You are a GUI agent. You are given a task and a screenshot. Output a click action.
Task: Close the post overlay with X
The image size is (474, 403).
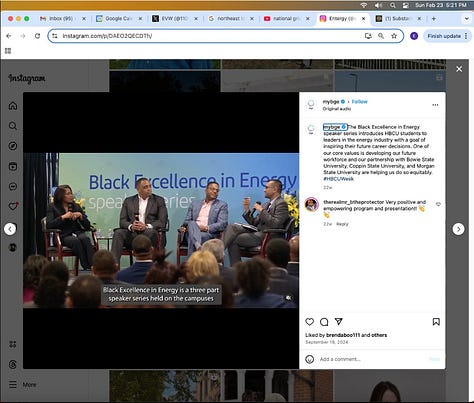click(x=459, y=69)
